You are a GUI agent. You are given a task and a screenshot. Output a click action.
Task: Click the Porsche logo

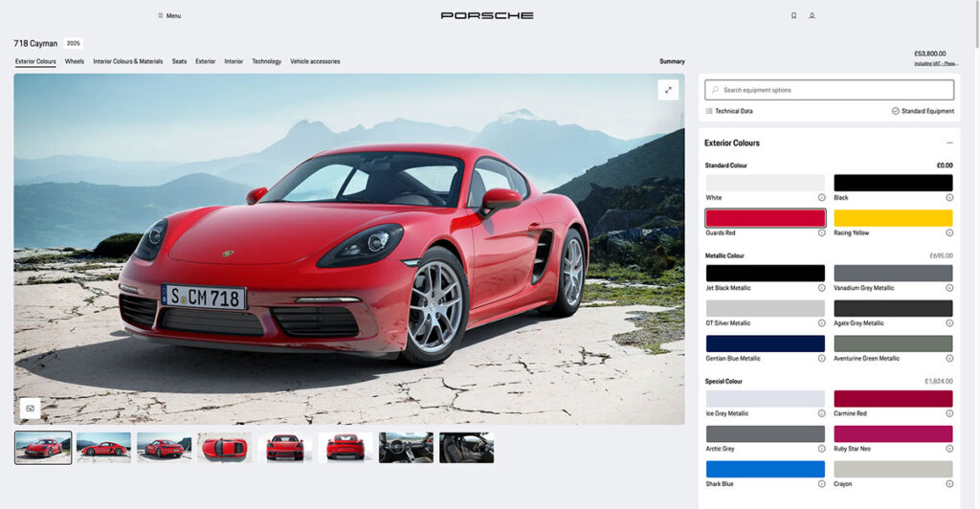coord(487,15)
